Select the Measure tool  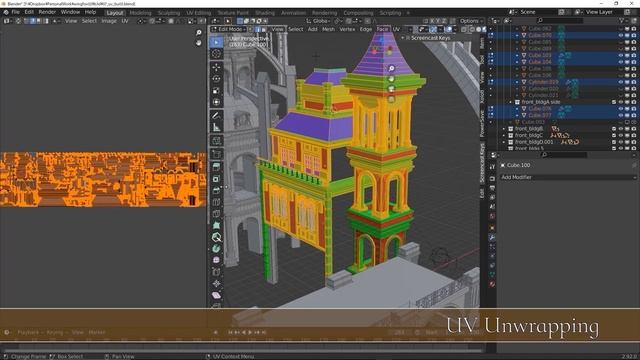point(216,127)
